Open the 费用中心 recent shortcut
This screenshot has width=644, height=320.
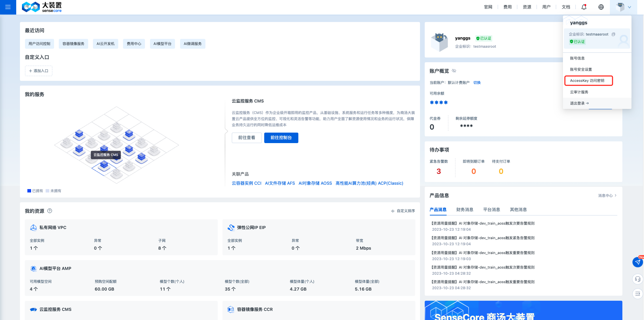[134, 44]
